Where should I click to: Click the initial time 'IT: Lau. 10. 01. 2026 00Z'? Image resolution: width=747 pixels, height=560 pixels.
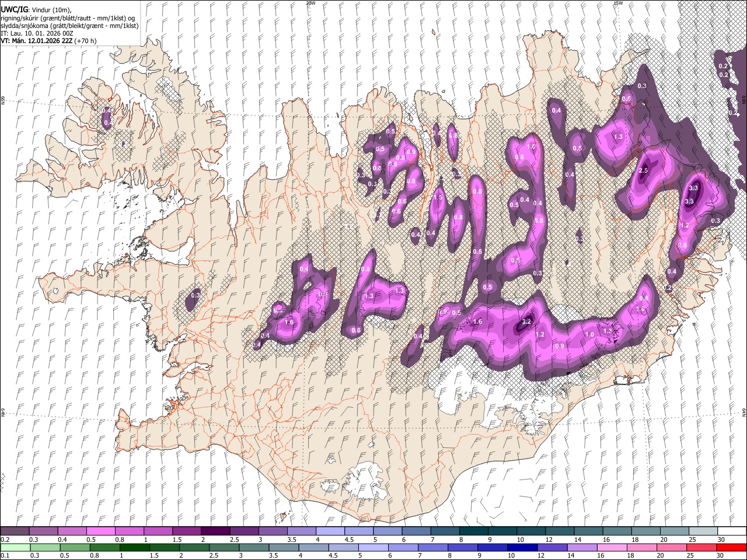pyautogui.click(x=37, y=33)
